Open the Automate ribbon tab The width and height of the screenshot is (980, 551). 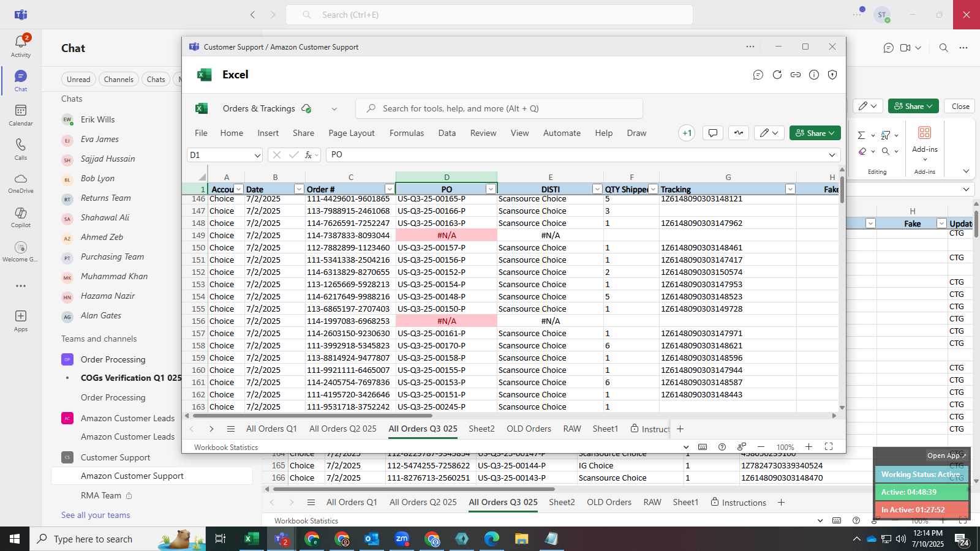tap(562, 133)
